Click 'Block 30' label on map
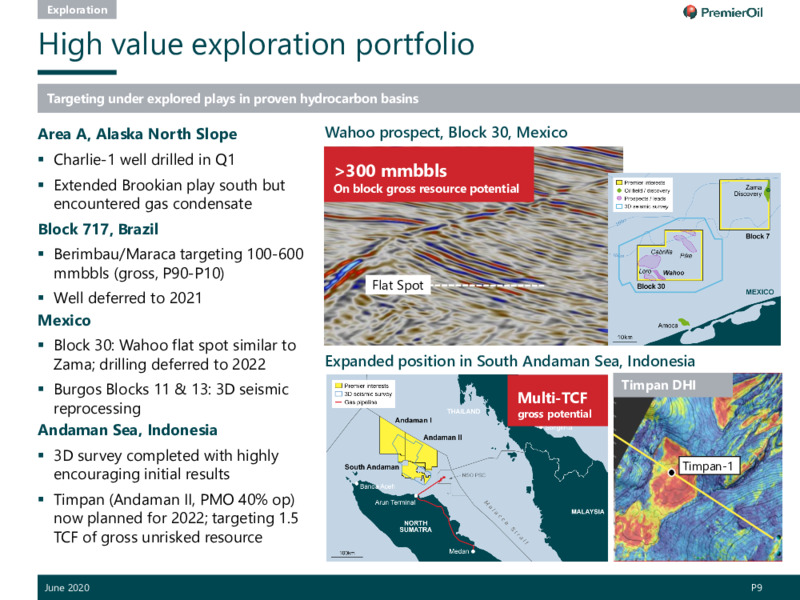This screenshot has height=600, width=800. click(651, 286)
